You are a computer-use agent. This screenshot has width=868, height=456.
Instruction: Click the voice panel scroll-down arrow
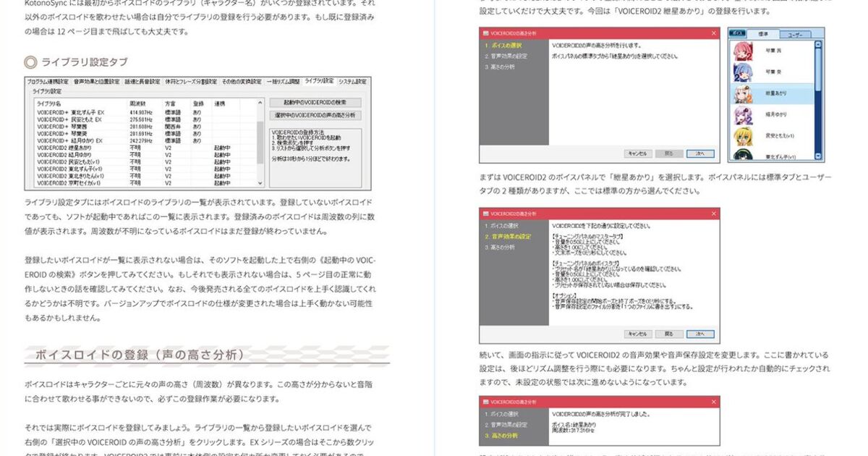(x=819, y=156)
